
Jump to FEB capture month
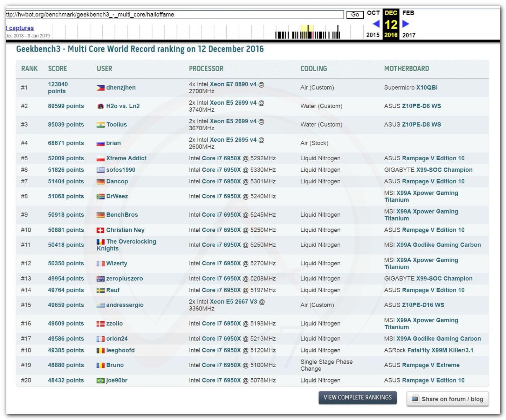click(x=408, y=13)
